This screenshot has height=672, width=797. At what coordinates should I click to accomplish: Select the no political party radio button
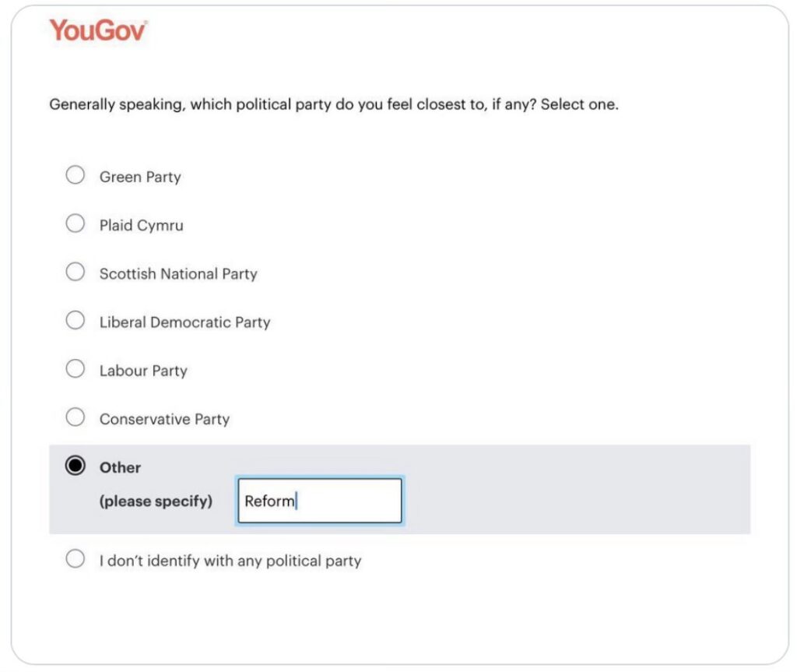75,559
